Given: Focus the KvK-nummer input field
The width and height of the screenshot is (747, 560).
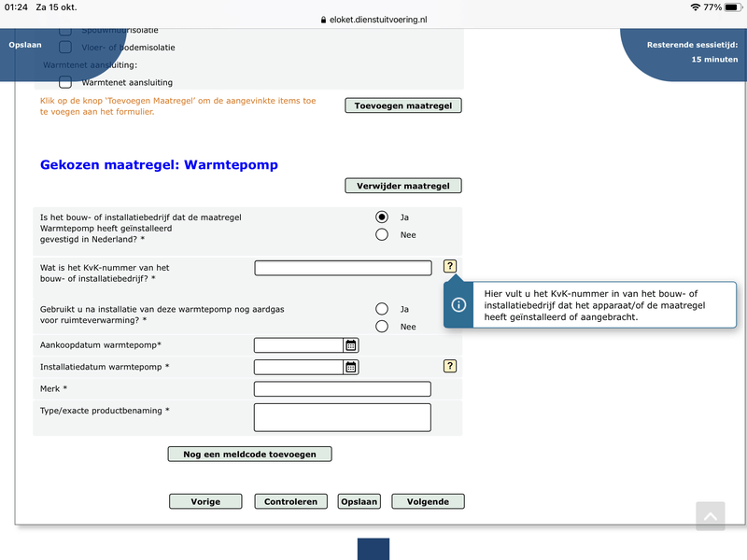Looking at the screenshot, I should pyautogui.click(x=343, y=268).
